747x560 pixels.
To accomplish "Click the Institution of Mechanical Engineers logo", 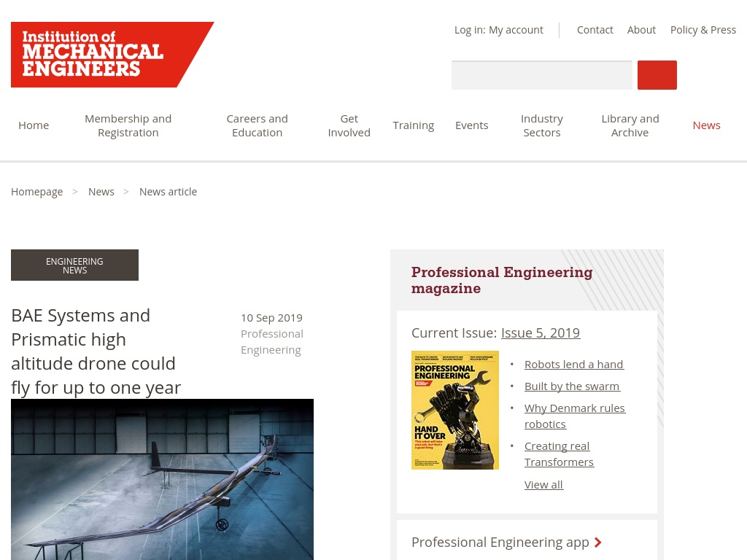I will click(x=112, y=54).
